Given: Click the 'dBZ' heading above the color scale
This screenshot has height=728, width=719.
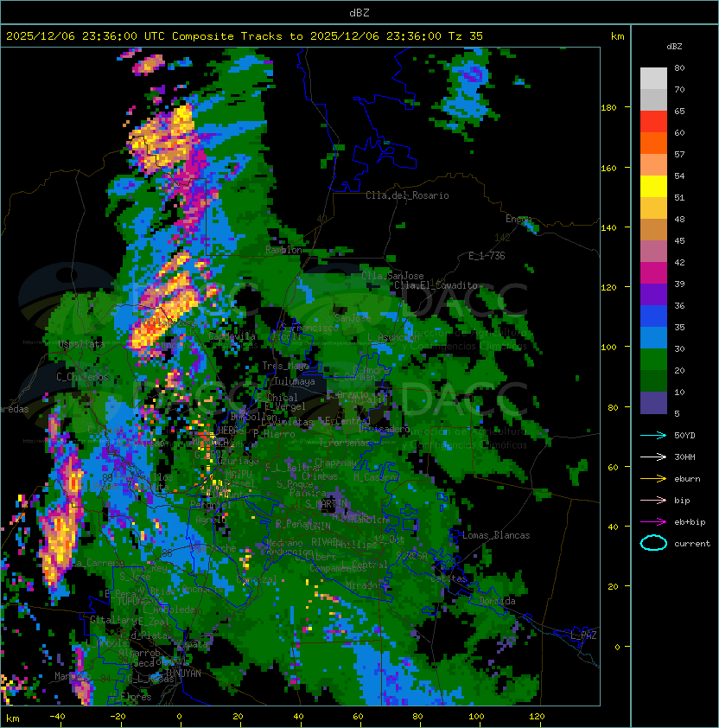Looking at the screenshot, I should [674, 47].
